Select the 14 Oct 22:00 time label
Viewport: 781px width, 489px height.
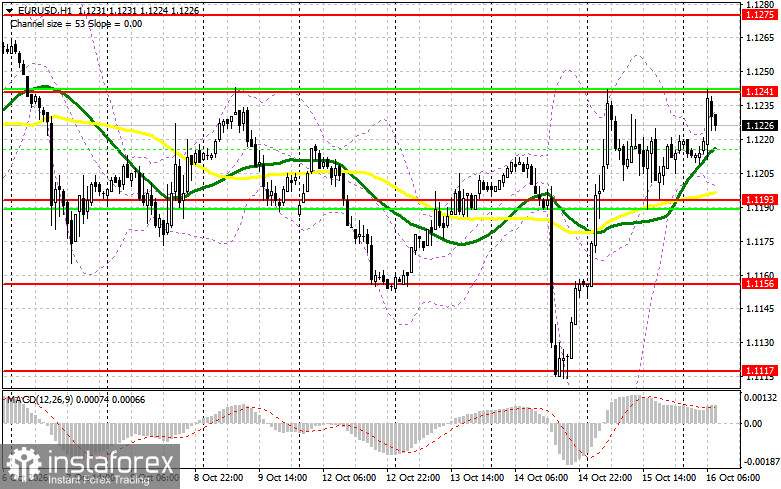point(605,478)
